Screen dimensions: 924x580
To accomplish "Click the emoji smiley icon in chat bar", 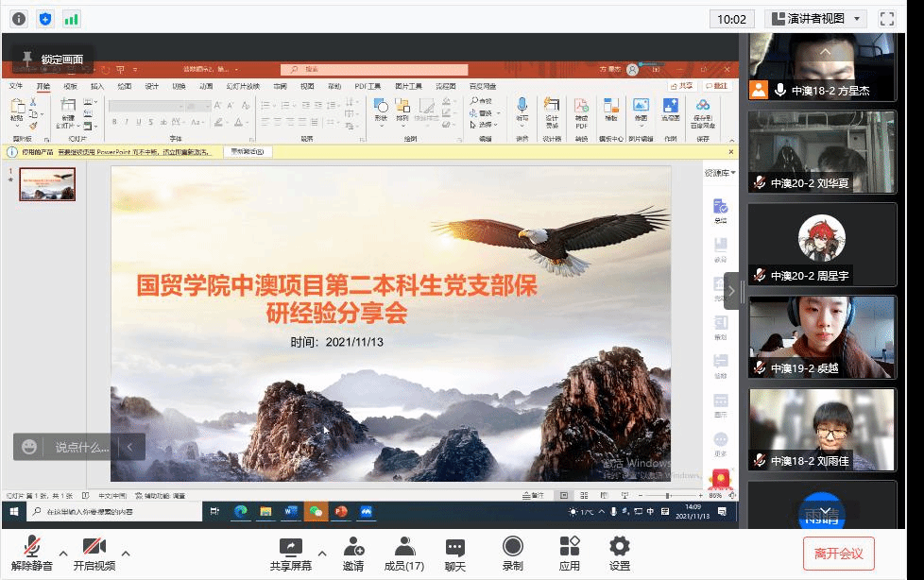I will (x=29, y=447).
